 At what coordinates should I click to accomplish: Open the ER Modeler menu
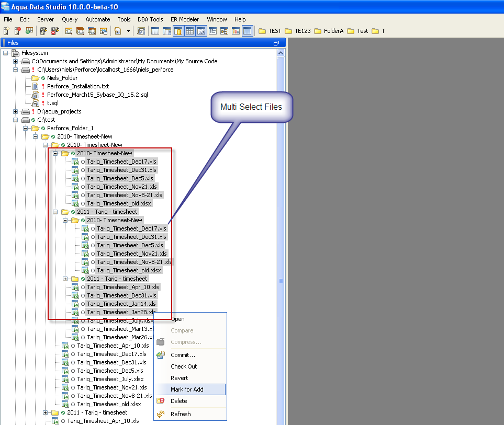(185, 19)
